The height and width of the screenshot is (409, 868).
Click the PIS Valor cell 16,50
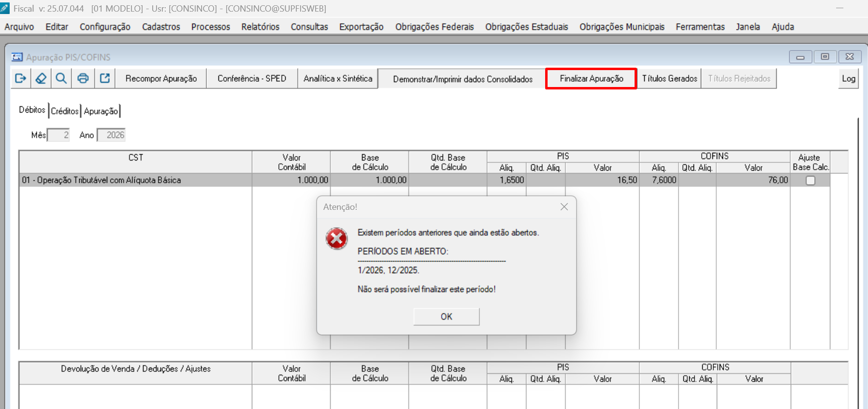[x=602, y=180]
